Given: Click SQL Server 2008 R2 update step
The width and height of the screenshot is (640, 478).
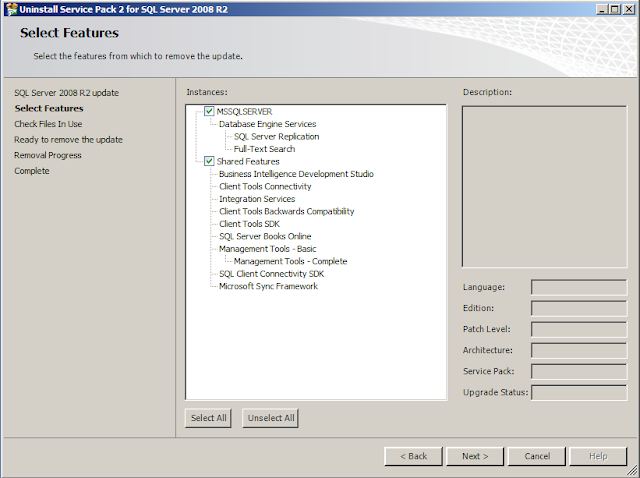Looking at the screenshot, I should (x=67, y=93).
